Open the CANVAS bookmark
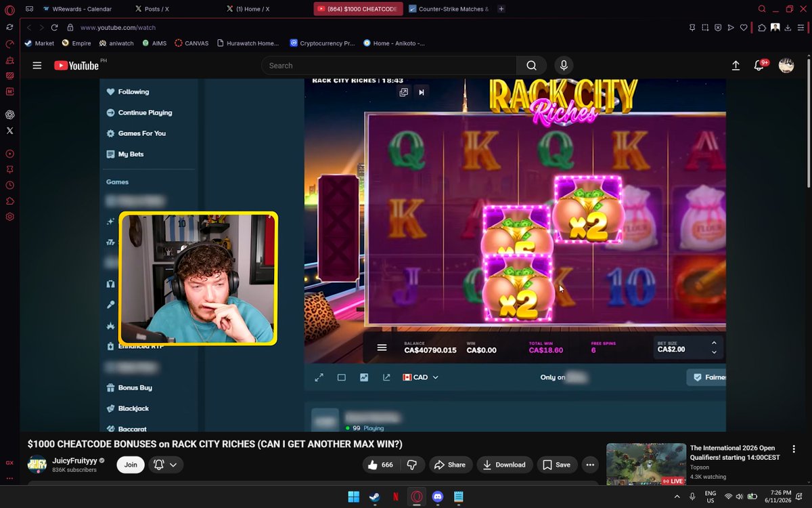 (x=191, y=43)
